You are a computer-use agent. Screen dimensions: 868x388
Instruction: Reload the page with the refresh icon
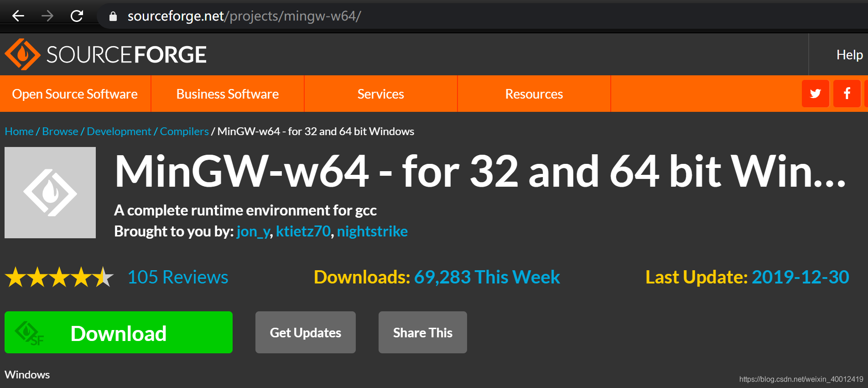[x=77, y=16]
